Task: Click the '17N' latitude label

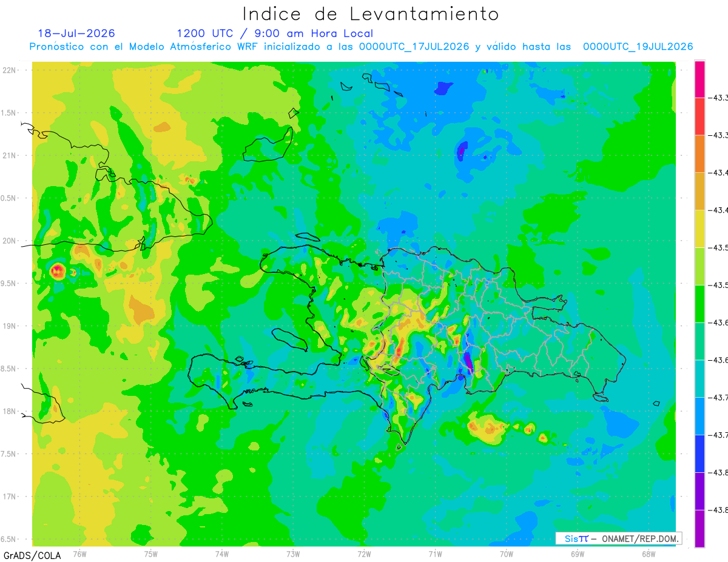Action: [x=10, y=497]
